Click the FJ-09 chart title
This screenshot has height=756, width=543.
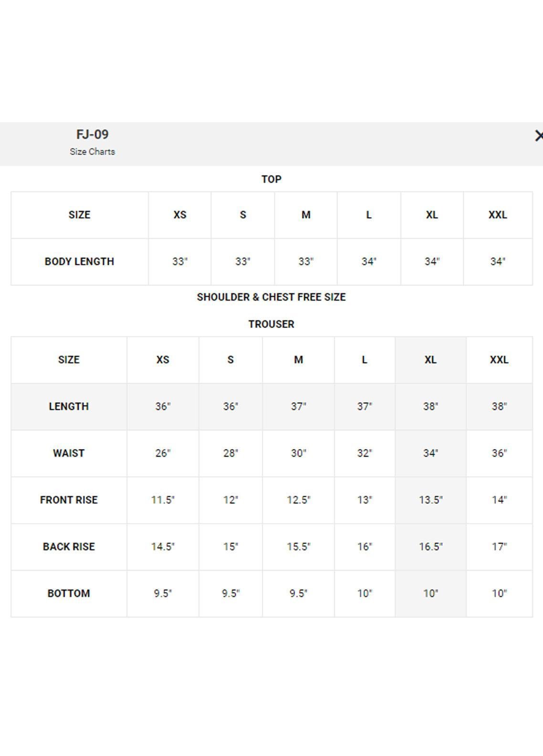pyautogui.click(x=92, y=135)
